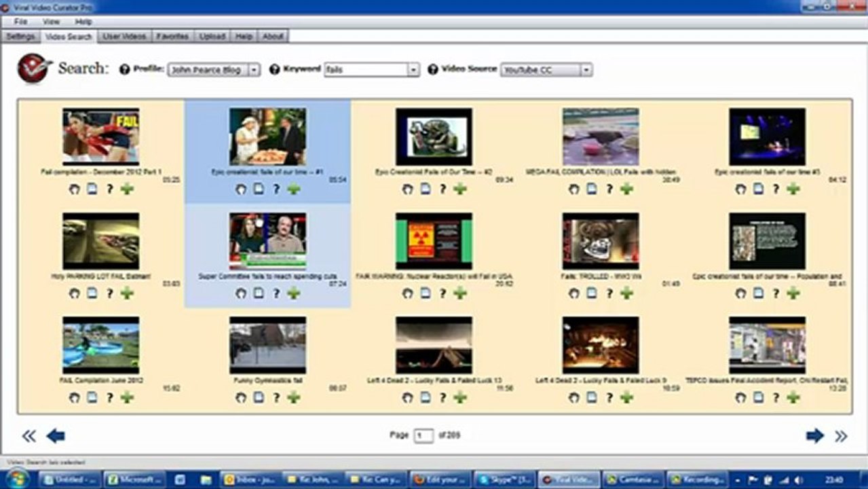Click green plus under Super Committee fails video

coord(293,293)
